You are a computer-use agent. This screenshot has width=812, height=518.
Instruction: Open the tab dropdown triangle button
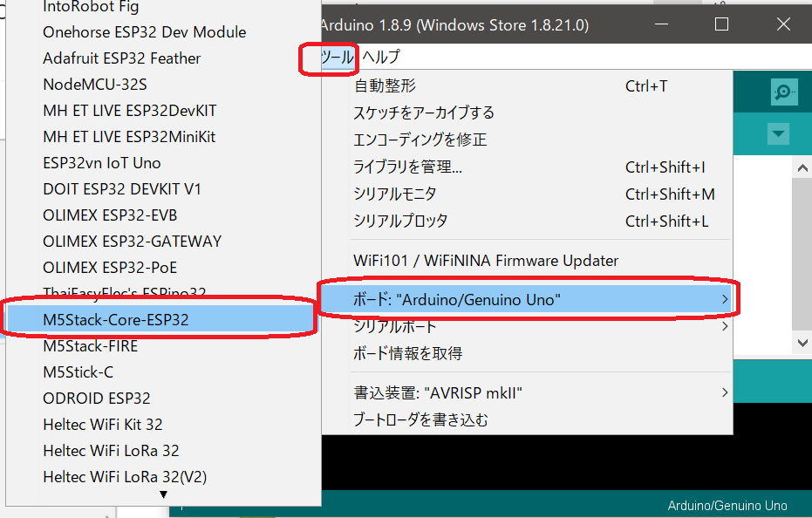tap(778, 134)
